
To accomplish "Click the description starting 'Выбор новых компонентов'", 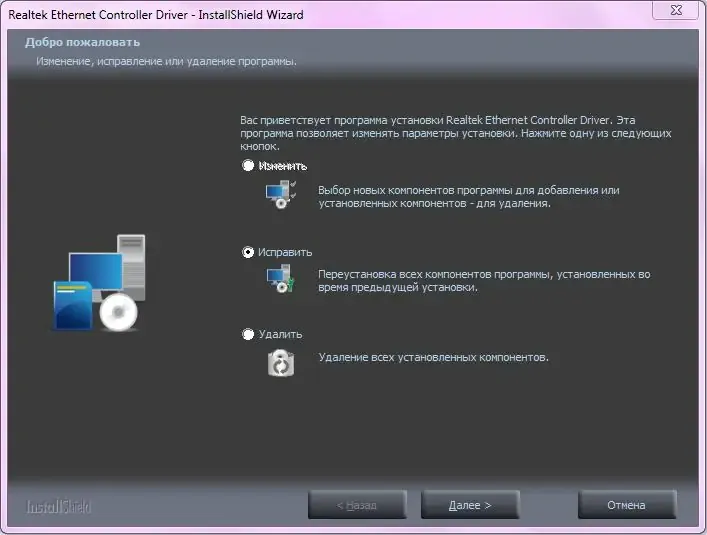I will (469, 197).
